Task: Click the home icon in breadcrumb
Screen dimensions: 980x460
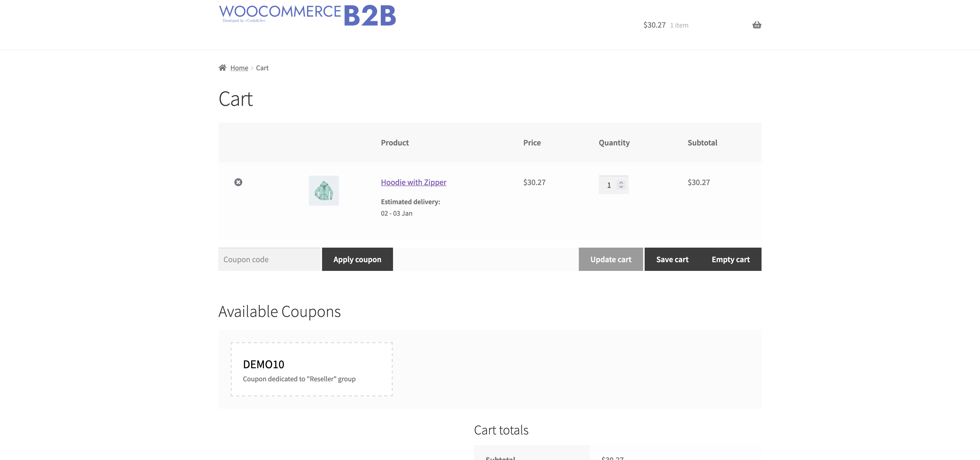Action: point(223,68)
